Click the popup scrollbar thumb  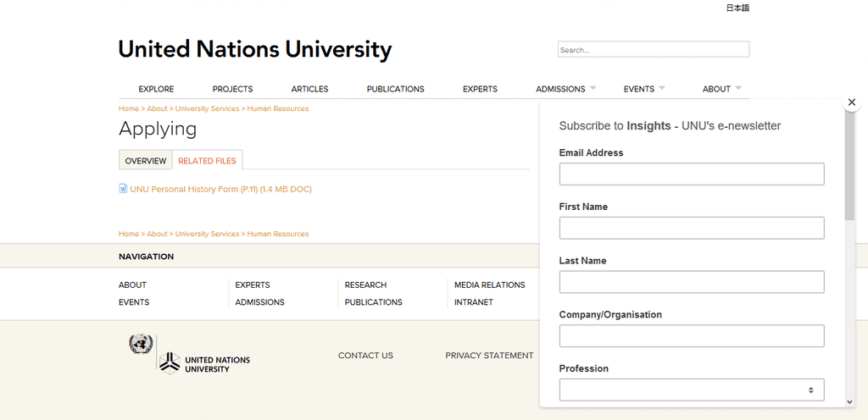tap(849, 166)
